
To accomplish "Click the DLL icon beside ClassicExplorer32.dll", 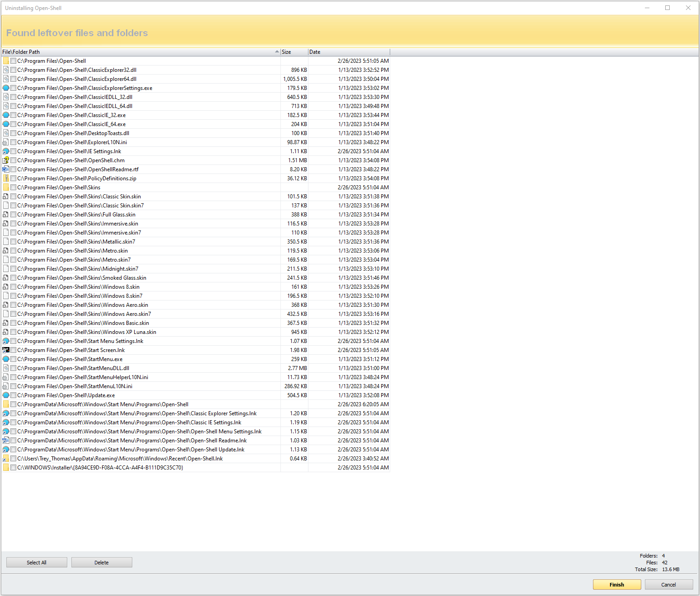I will (6, 70).
